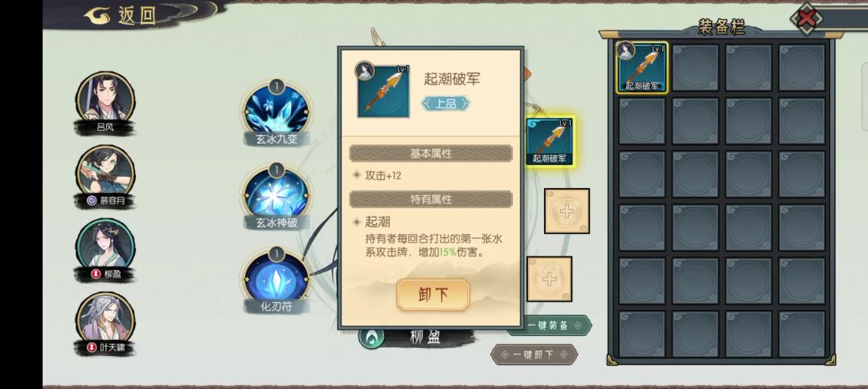
Task: Click the 一键装备 button
Action: coord(549,326)
